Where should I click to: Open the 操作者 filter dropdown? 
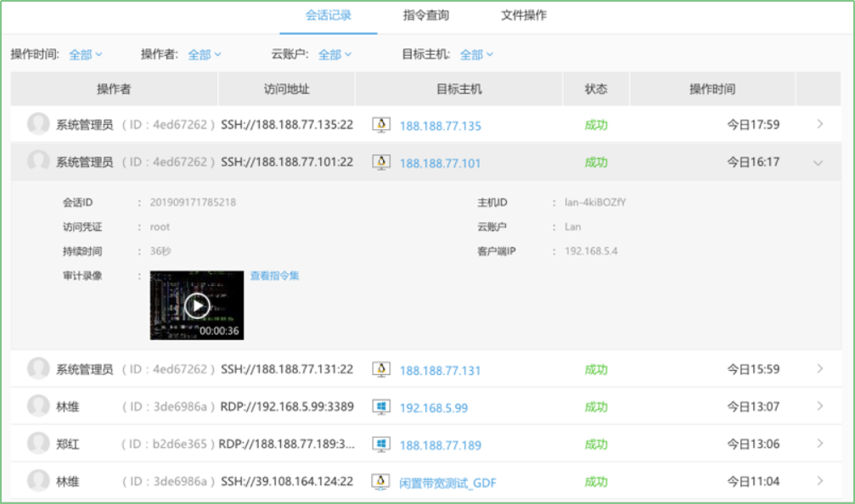tap(204, 53)
